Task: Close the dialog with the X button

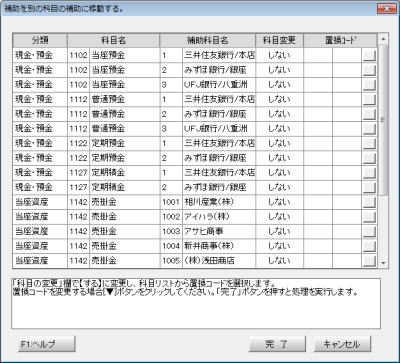Action: pyautogui.click(x=387, y=9)
